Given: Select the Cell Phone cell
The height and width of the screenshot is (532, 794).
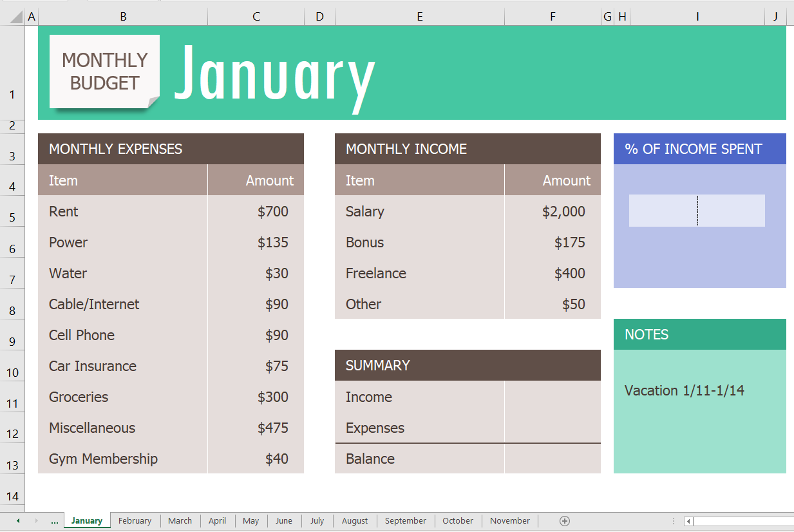Looking at the screenshot, I should tap(123, 335).
